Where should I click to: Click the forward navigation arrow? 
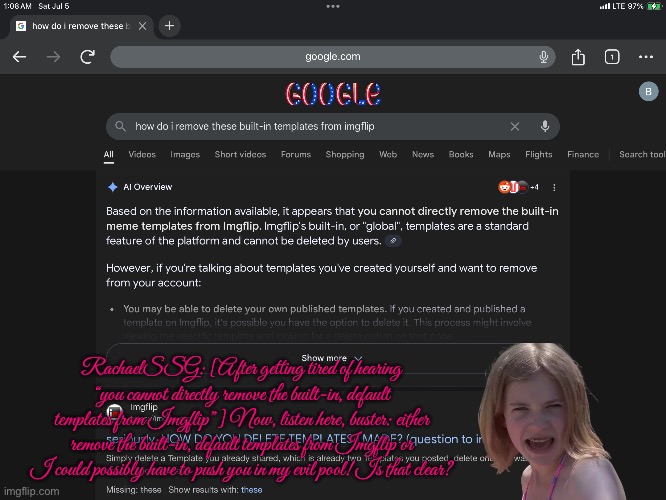point(54,56)
